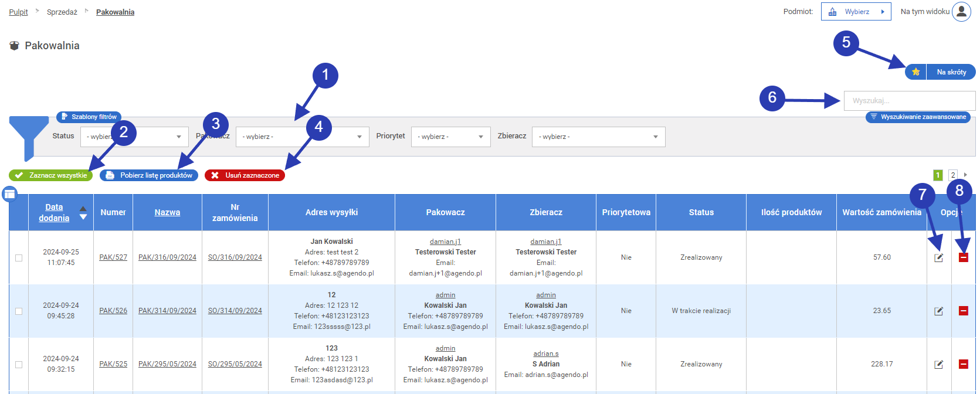
Task: Open the Podmiot Wybierz selector
Action: coord(856,12)
